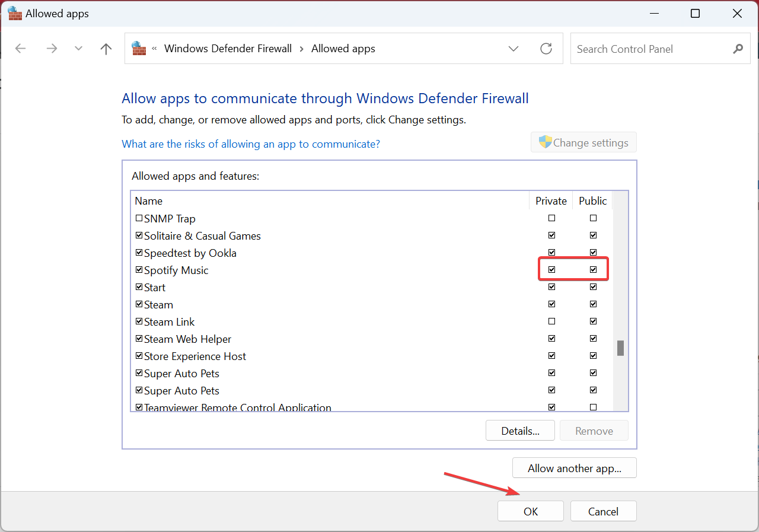759x532 pixels.
Task: Uncheck Solitaire & Casual Games name checkbox
Action: [139, 235]
